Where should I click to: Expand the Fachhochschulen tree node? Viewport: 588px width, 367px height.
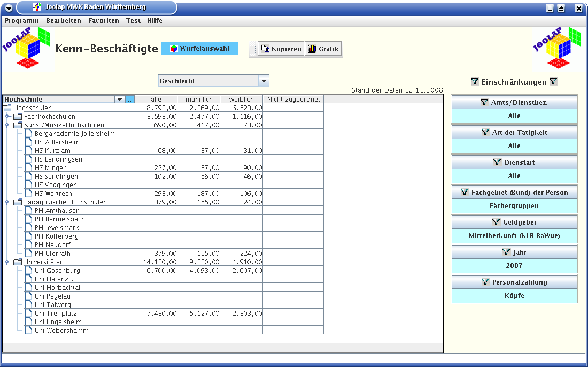coord(7,117)
